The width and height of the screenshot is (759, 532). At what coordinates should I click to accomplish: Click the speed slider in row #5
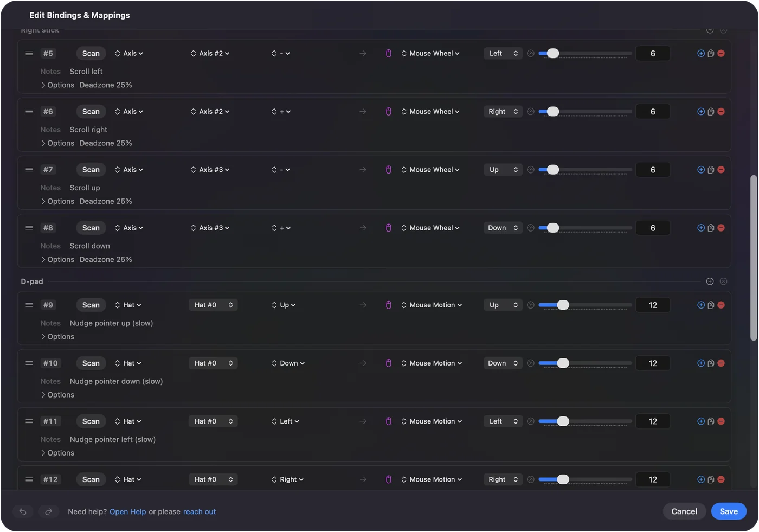(x=585, y=53)
